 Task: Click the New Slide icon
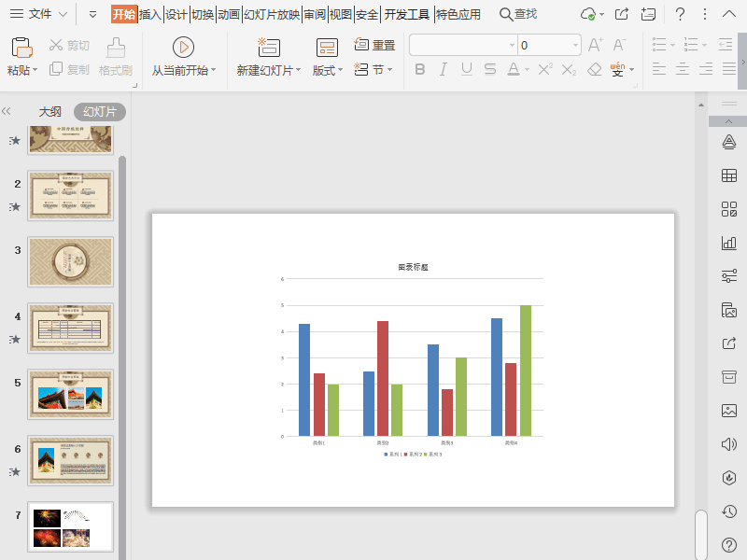268,48
